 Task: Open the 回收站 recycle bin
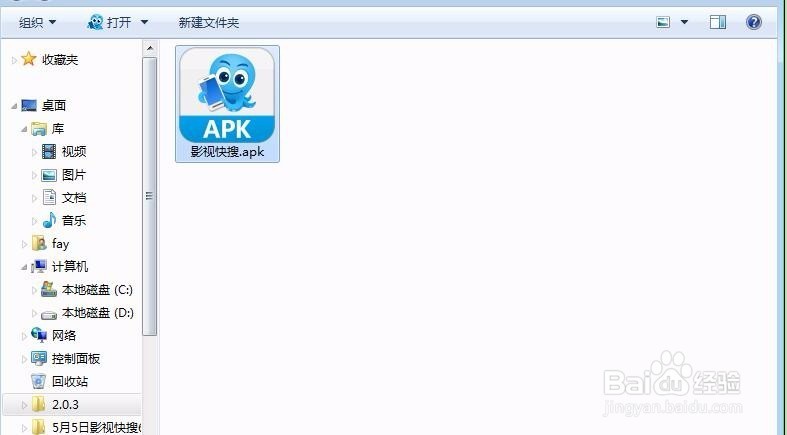(59, 381)
